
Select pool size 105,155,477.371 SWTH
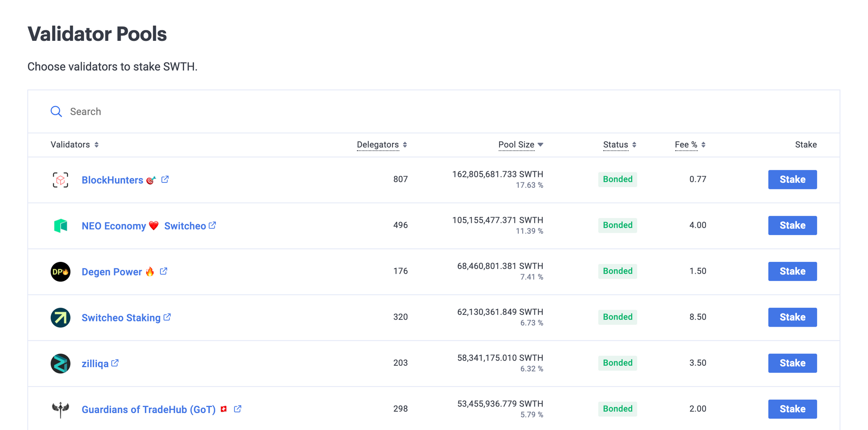(498, 220)
